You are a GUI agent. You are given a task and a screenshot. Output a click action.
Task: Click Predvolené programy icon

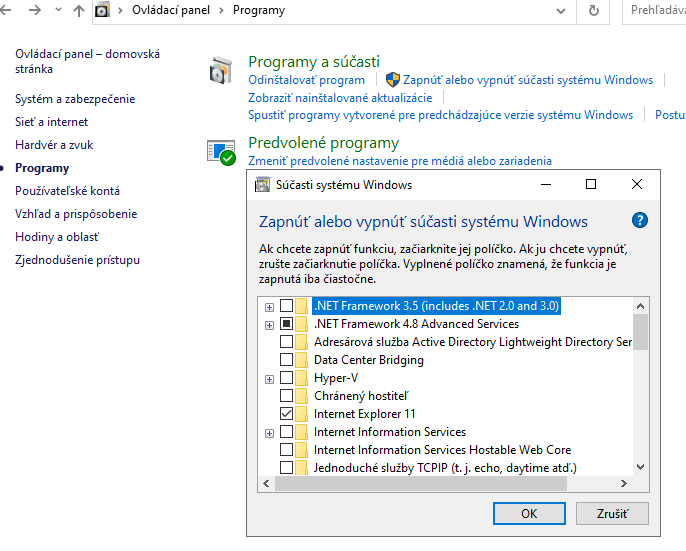[x=221, y=152]
